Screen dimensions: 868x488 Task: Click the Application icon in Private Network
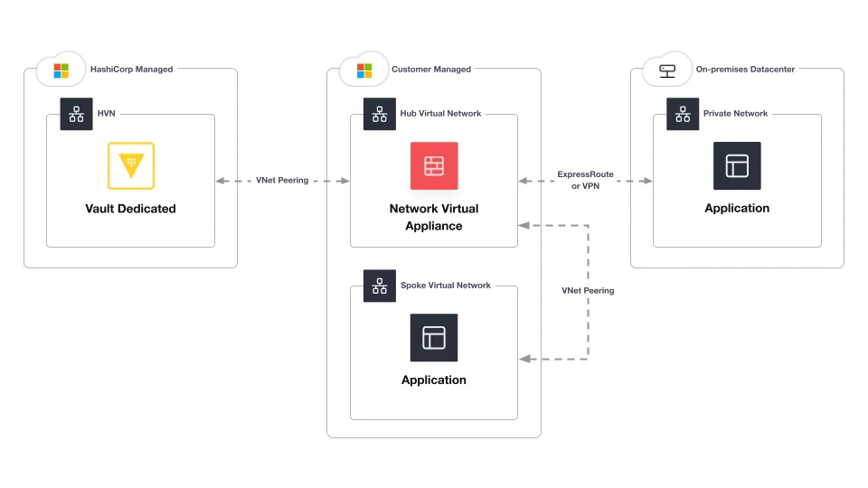coord(737,166)
